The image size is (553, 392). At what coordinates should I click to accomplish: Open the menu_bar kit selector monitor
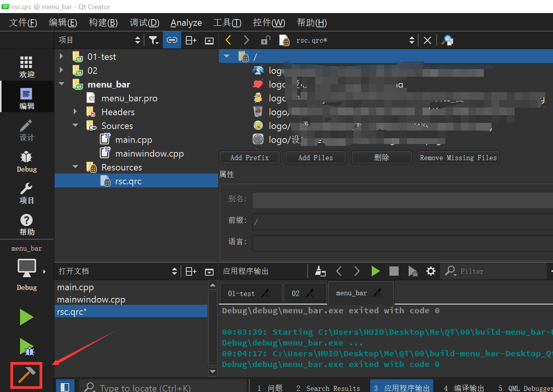(27, 268)
